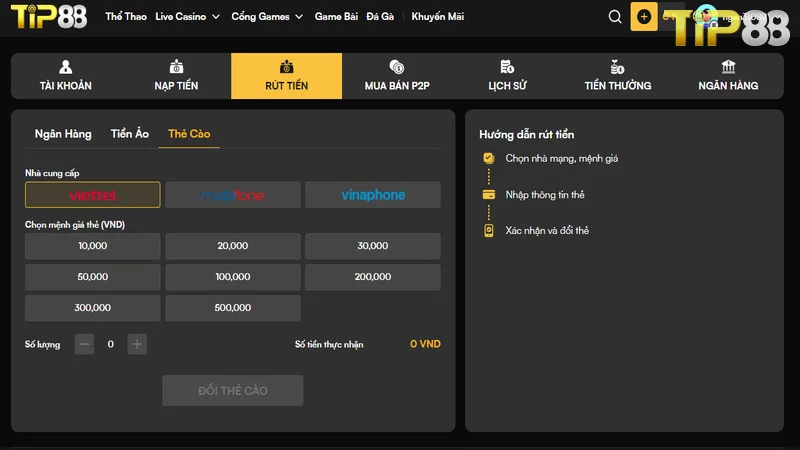
Task: Open the Tài Khoản account section
Action: coord(66,76)
